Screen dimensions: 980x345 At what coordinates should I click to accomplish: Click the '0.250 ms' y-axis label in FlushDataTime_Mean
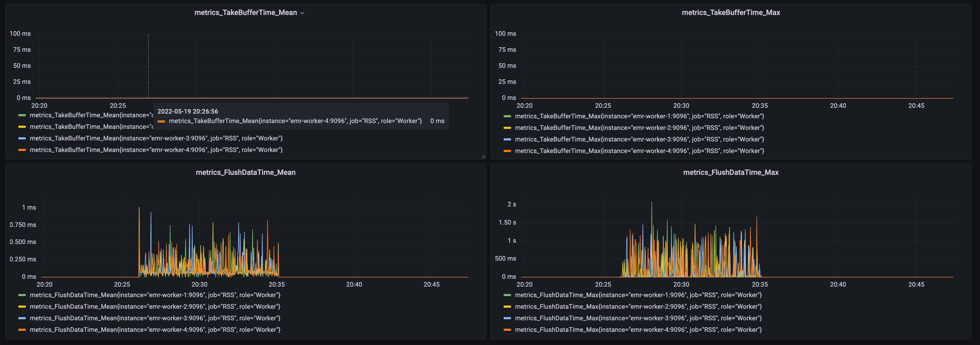pos(23,259)
